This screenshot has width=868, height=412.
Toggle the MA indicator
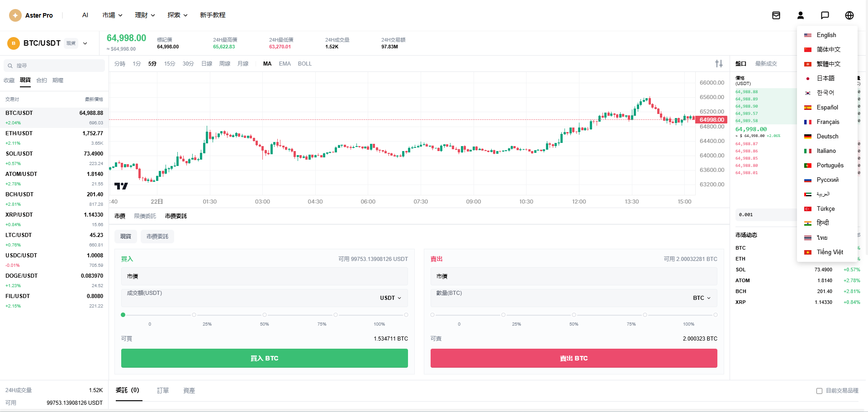tap(267, 64)
